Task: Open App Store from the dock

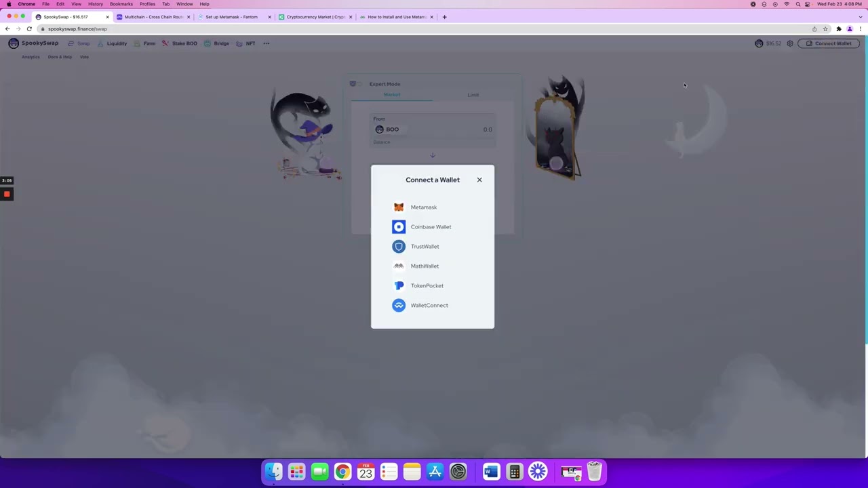Action: pyautogui.click(x=435, y=472)
